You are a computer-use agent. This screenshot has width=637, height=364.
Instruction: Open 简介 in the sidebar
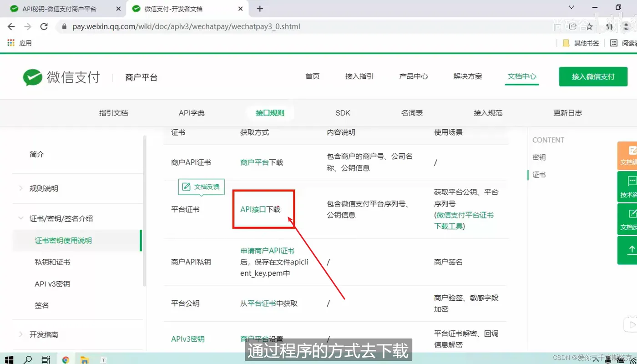click(37, 154)
